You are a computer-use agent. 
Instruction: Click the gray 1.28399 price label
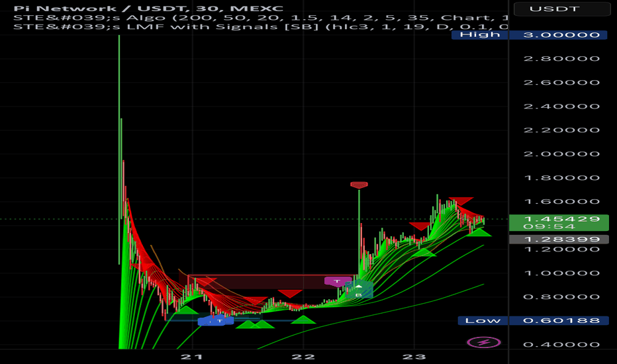pos(559,240)
